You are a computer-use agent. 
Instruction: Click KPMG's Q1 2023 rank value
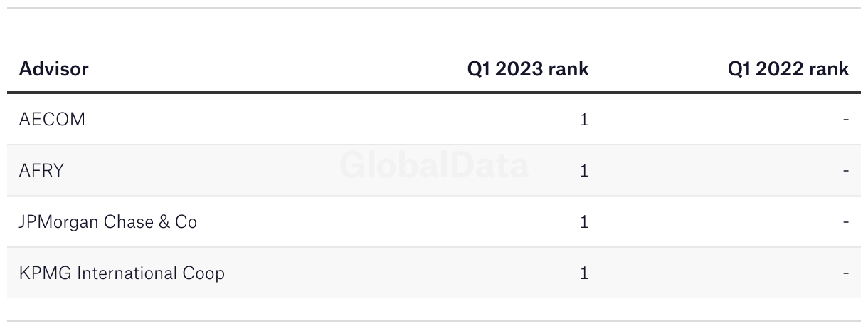click(584, 273)
